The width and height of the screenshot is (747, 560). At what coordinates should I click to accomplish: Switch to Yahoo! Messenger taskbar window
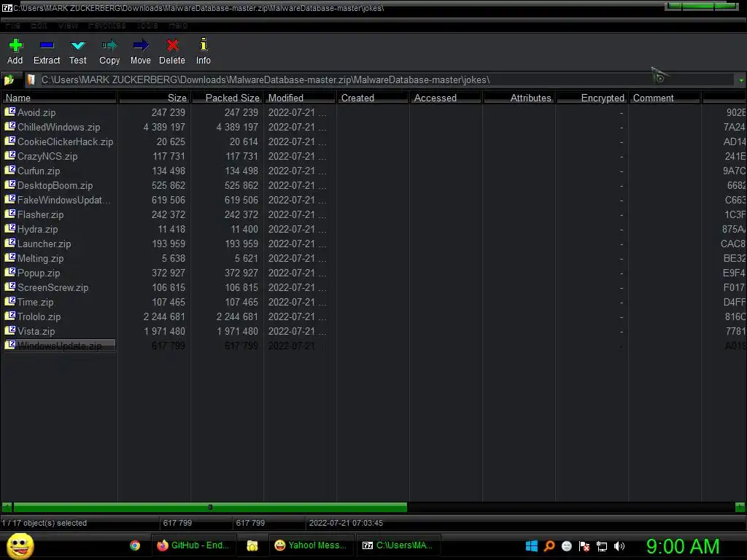pos(311,545)
